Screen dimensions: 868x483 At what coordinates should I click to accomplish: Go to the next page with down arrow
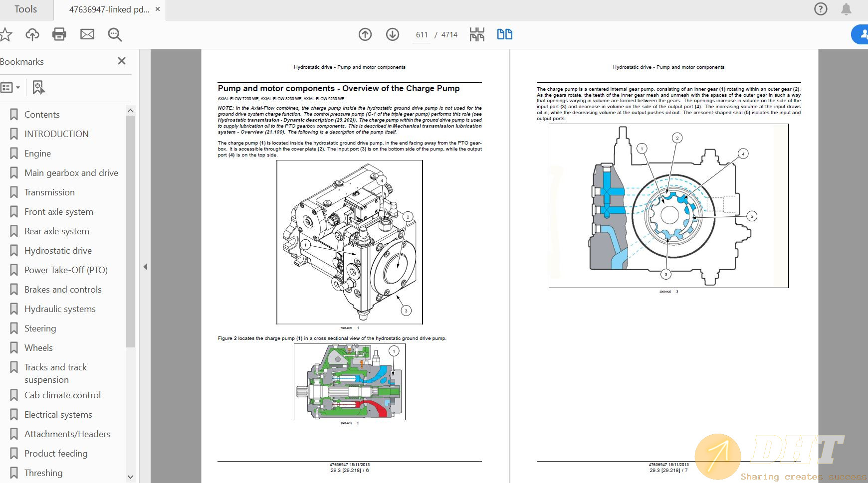(x=393, y=34)
